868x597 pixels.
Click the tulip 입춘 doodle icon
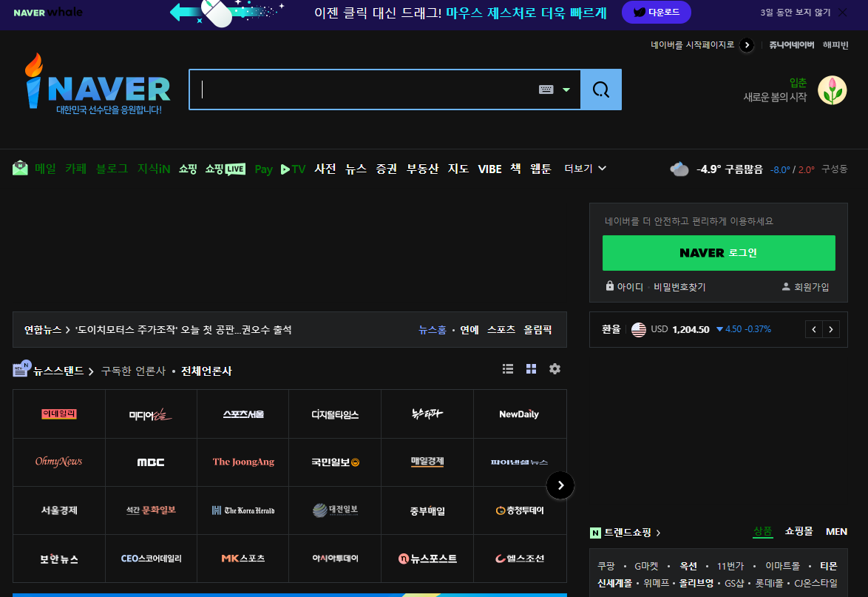tap(832, 90)
